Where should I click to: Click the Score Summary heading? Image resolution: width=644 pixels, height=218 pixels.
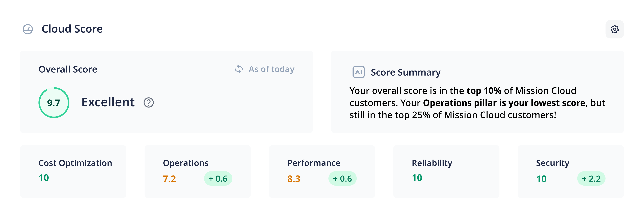coord(406,72)
